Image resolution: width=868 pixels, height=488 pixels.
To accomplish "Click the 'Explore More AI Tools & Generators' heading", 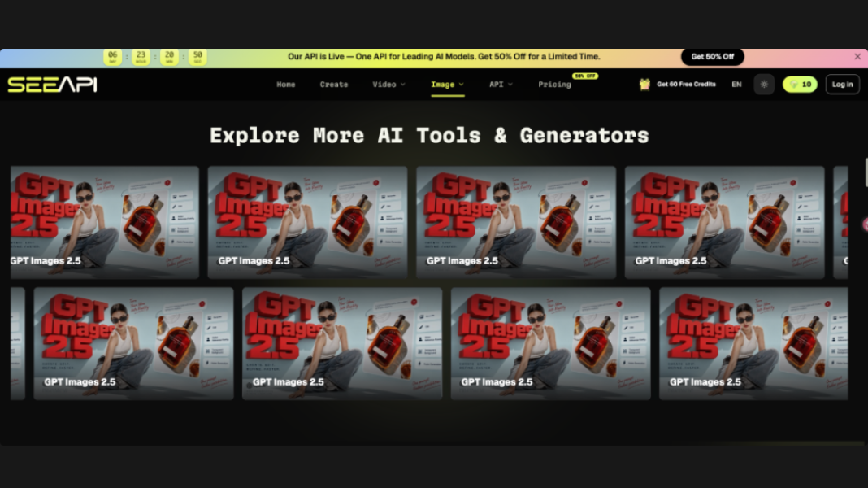I will coord(429,136).
